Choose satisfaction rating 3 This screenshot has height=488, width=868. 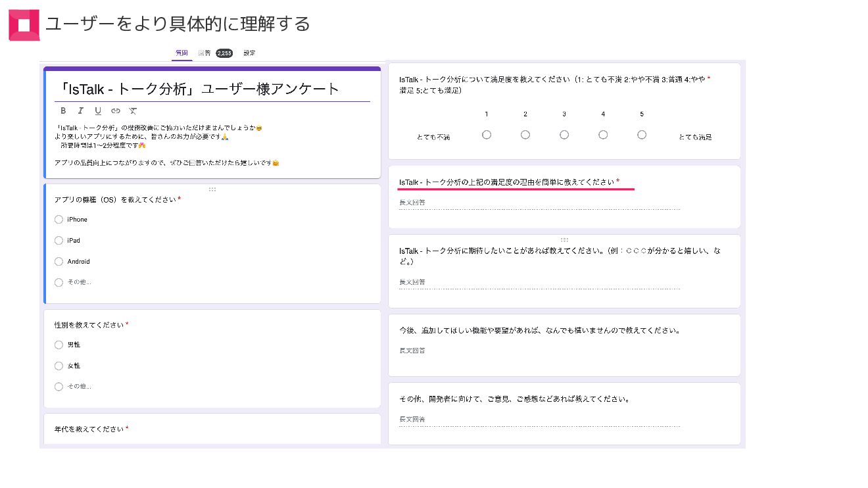564,135
